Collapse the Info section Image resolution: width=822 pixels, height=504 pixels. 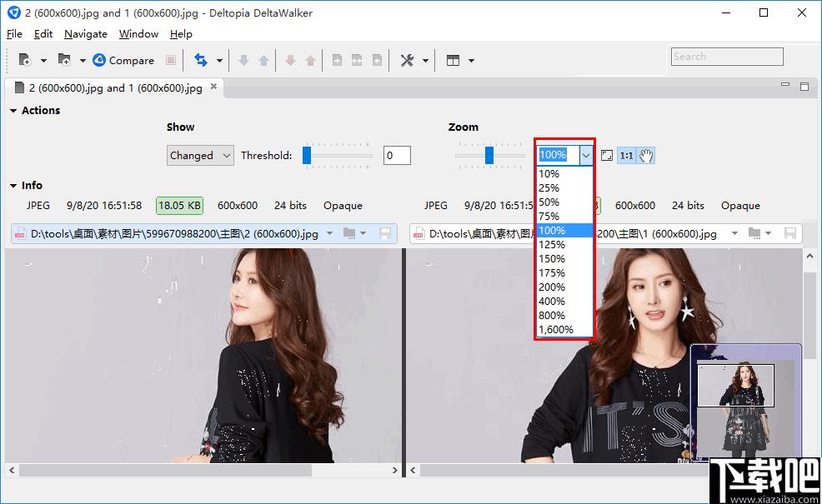point(13,186)
